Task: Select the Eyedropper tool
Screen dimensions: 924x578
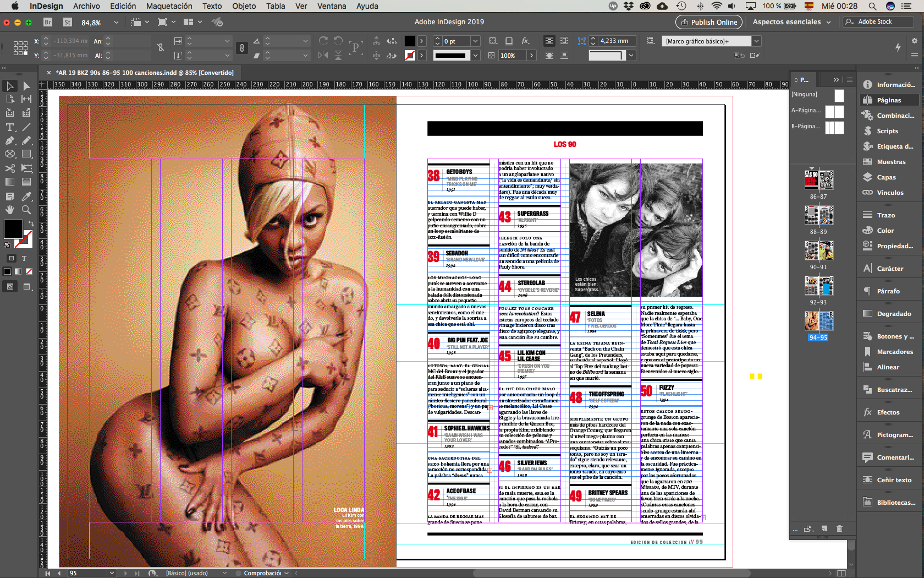Action: coord(26,196)
